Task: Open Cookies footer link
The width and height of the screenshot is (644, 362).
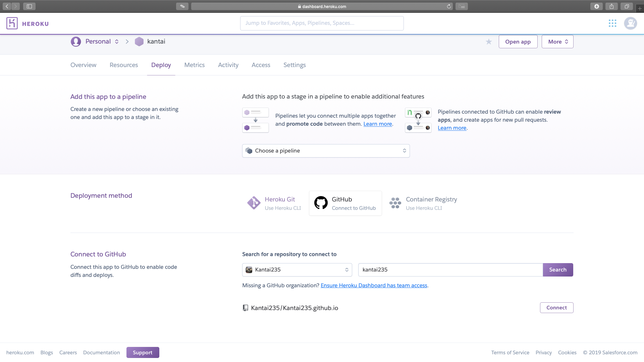Action: (x=567, y=353)
